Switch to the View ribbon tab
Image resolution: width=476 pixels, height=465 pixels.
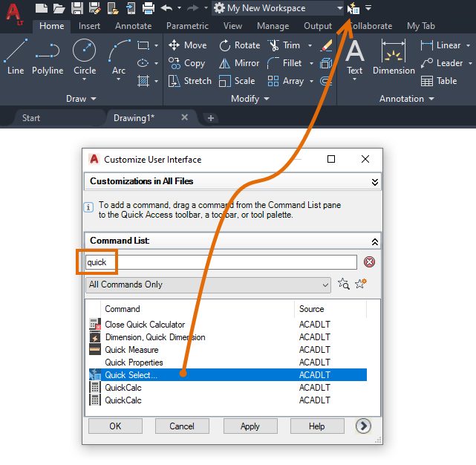[233, 26]
